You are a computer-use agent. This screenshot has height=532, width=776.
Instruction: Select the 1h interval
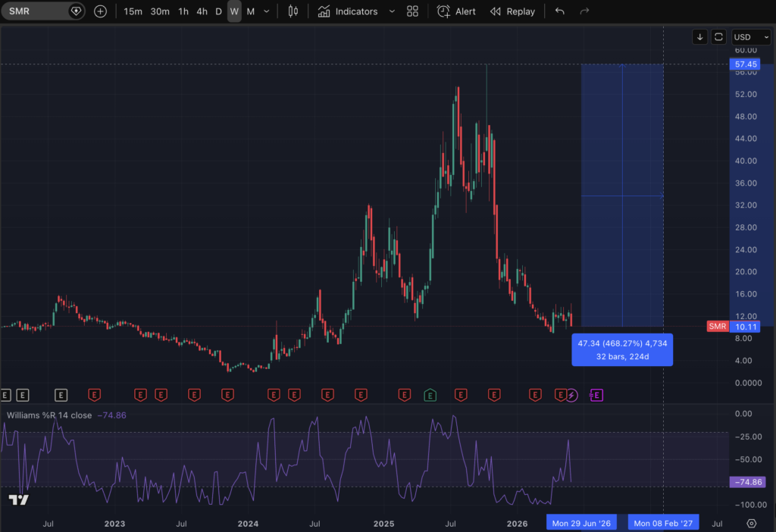(183, 11)
